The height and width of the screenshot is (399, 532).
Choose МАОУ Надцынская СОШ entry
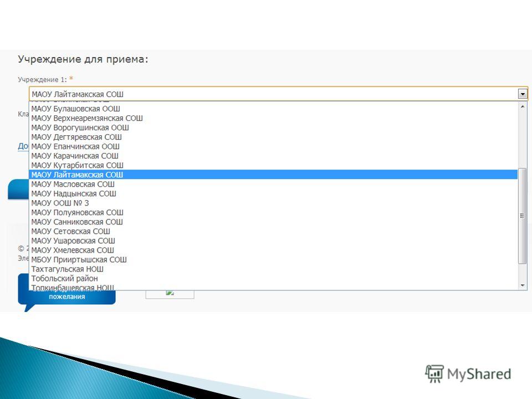click(x=273, y=194)
